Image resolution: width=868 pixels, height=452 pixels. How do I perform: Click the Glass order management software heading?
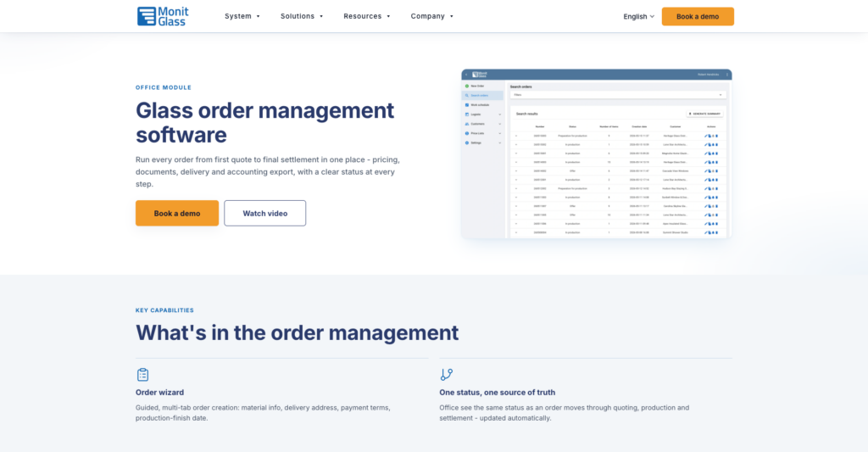[264, 122]
